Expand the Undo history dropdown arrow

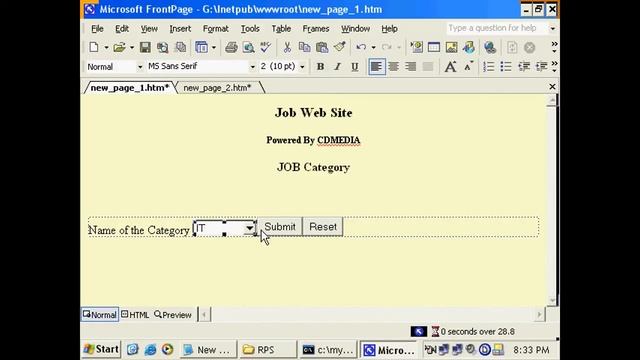(x=373, y=47)
